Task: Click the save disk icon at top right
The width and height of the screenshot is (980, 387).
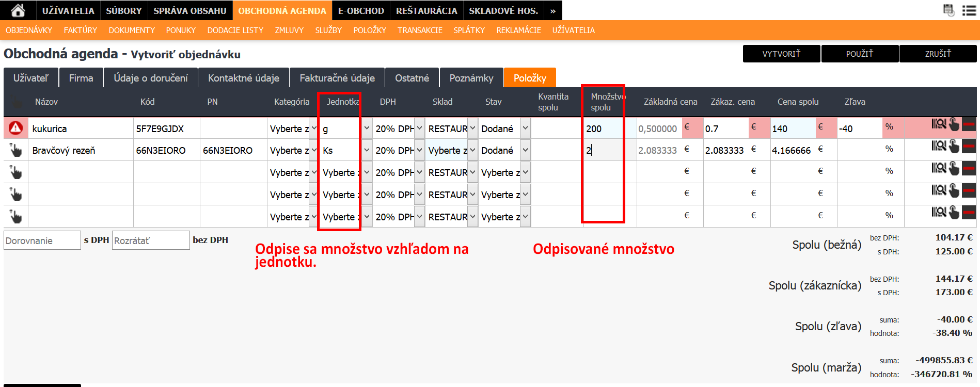Action: (x=949, y=10)
